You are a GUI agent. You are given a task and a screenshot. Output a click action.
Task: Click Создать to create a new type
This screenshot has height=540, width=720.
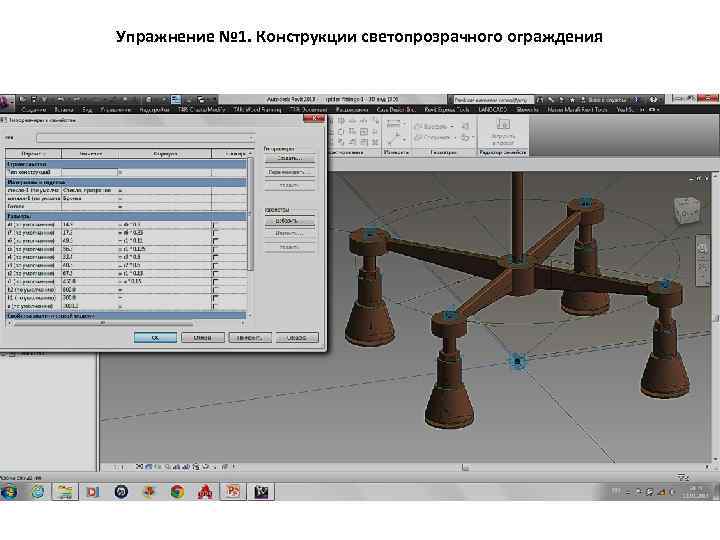290,158
